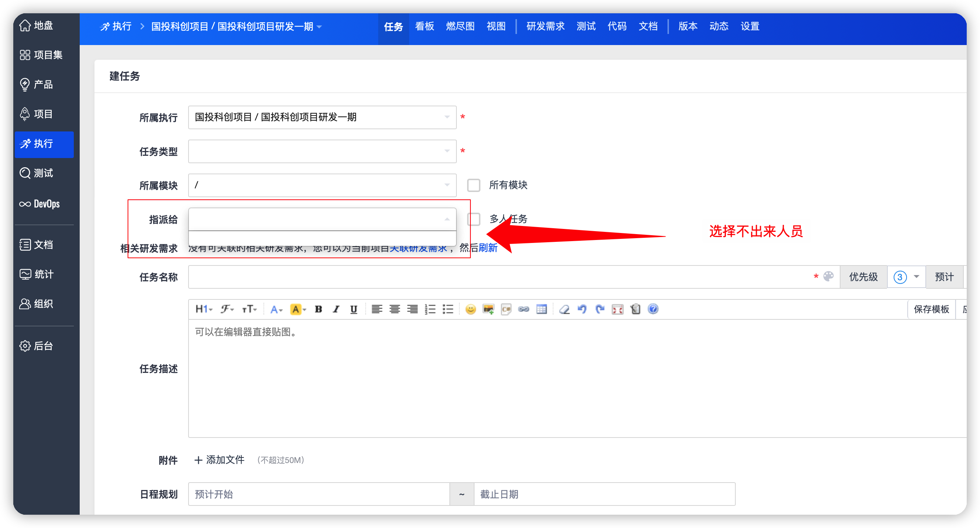Click the 刷新 link
Screen dimensions: 980x528
pos(488,248)
